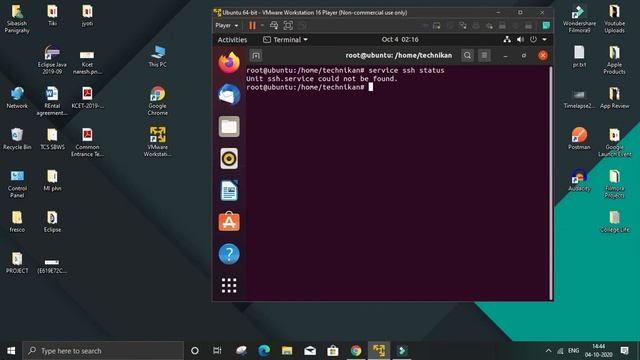Open Ubuntu Software store from dock
The height and width of the screenshot is (360, 640).
coord(229,222)
